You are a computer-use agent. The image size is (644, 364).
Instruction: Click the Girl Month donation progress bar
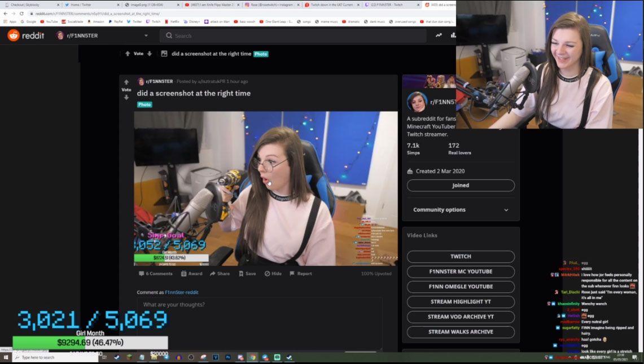(90, 343)
